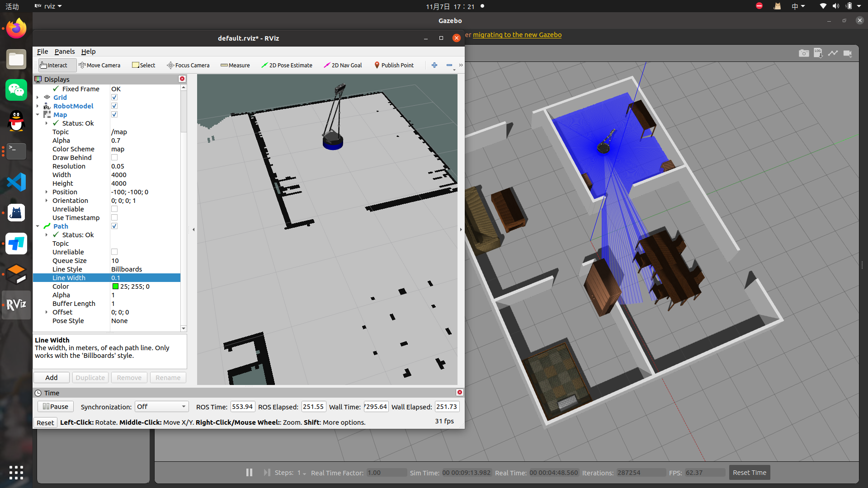Open the File menu

coord(42,52)
